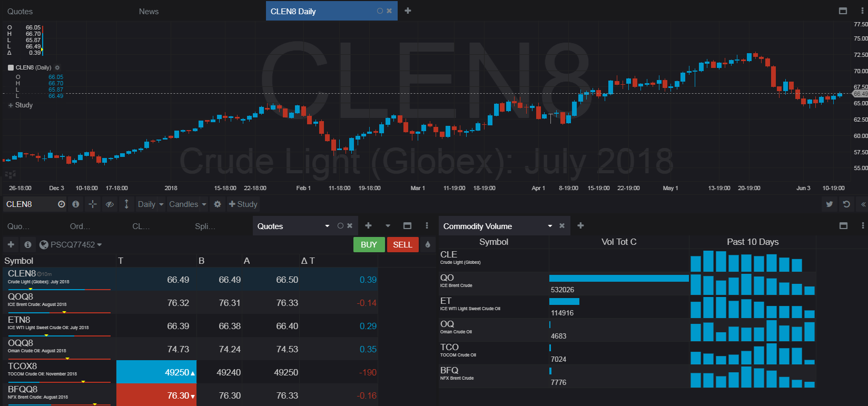Click the quotes info icon
This screenshot has height=406, width=868.
coord(28,244)
